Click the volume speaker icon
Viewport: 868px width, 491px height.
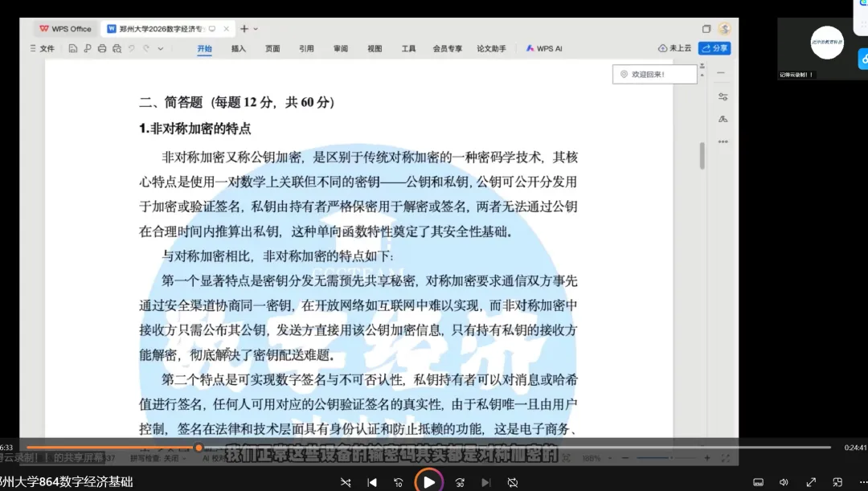click(784, 483)
